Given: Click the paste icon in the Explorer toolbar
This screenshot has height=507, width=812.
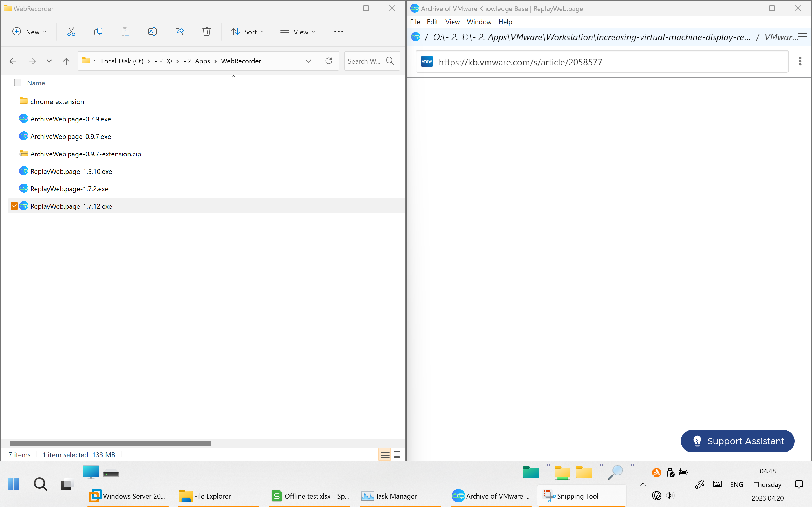Looking at the screenshot, I should point(125,32).
